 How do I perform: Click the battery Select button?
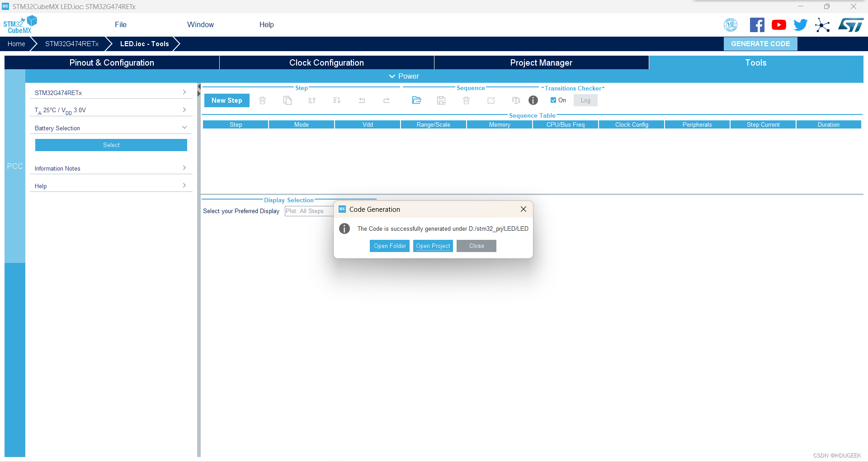pyautogui.click(x=111, y=145)
